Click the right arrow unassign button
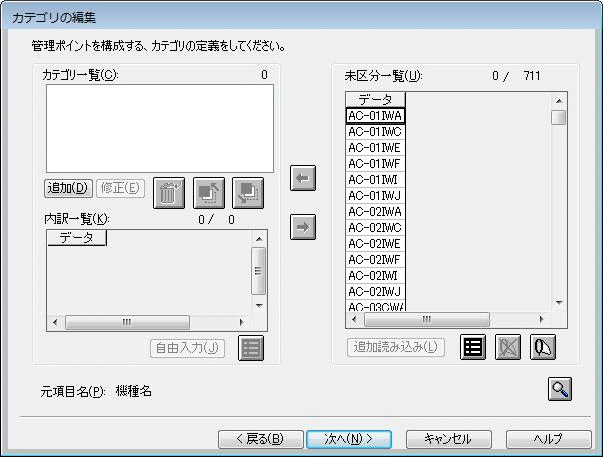Screen dimensions: 603x457 click(303, 227)
